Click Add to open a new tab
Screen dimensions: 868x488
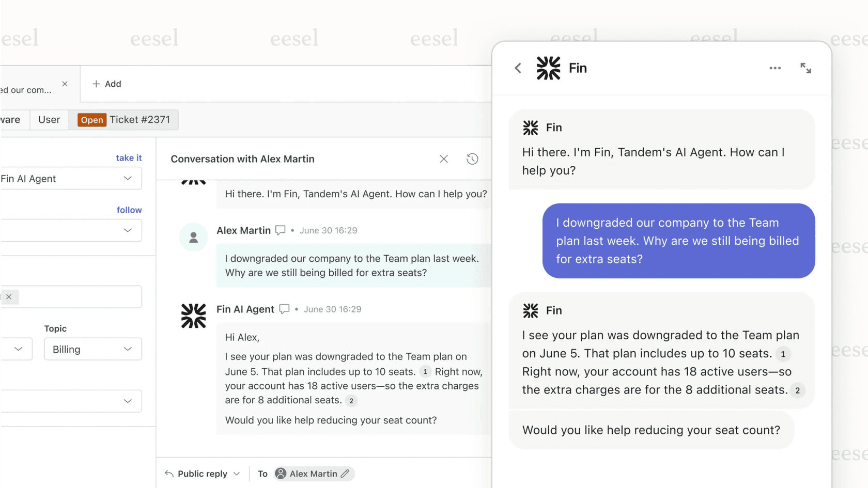tap(106, 84)
